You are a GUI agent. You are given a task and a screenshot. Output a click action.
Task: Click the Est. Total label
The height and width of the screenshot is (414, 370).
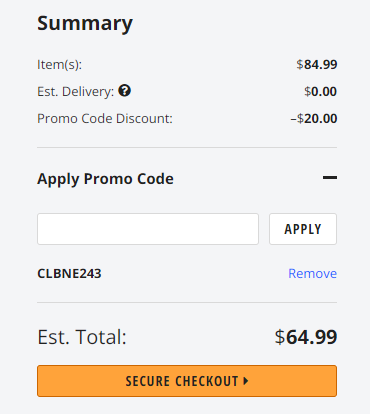[82, 337]
